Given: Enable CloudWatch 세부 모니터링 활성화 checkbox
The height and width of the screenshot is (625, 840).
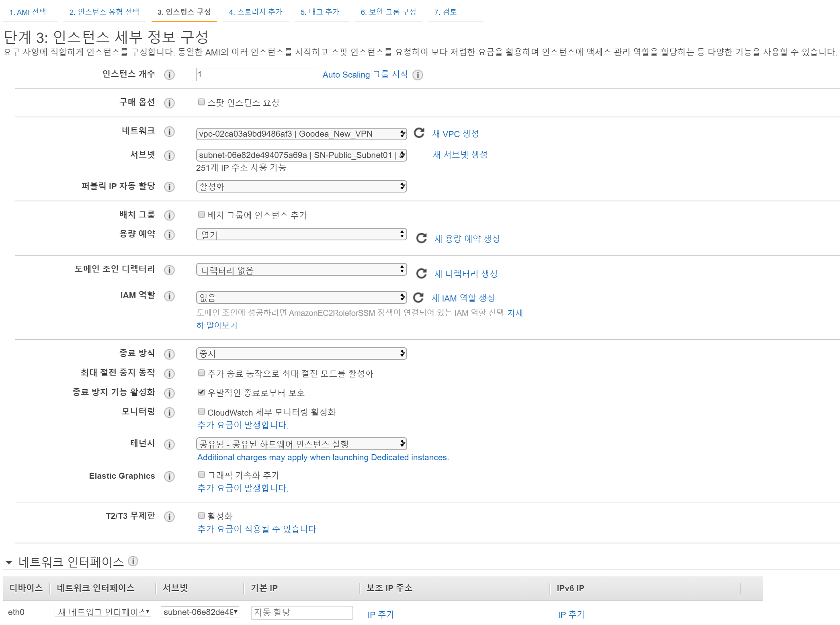Looking at the screenshot, I should click(x=201, y=412).
